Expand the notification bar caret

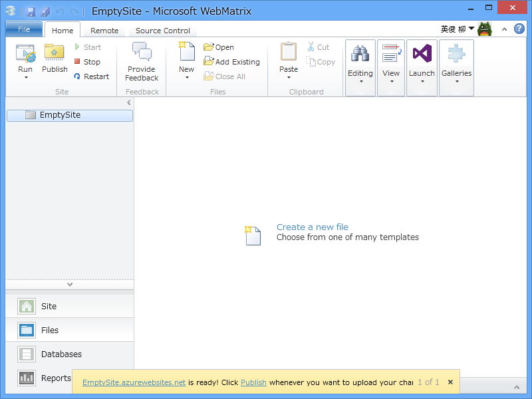click(517, 387)
